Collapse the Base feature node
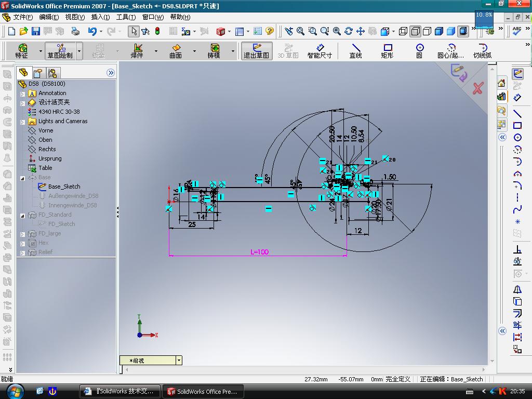 (22, 178)
